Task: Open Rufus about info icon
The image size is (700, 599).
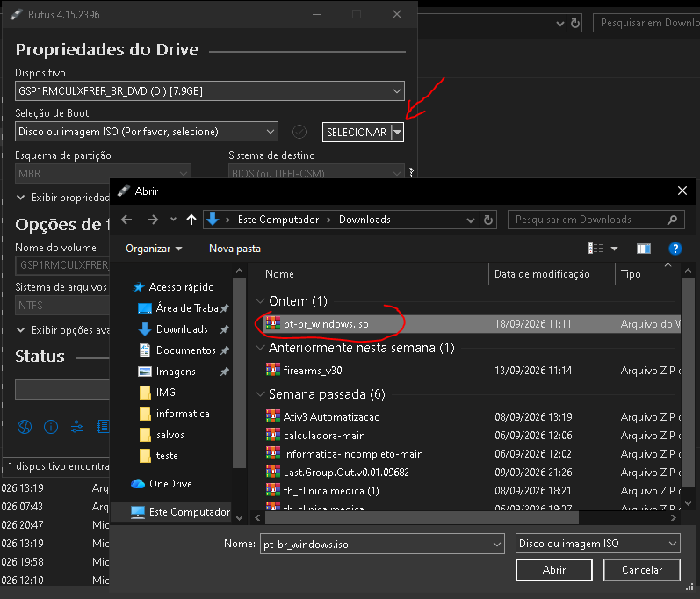Action: tap(51, 427)
